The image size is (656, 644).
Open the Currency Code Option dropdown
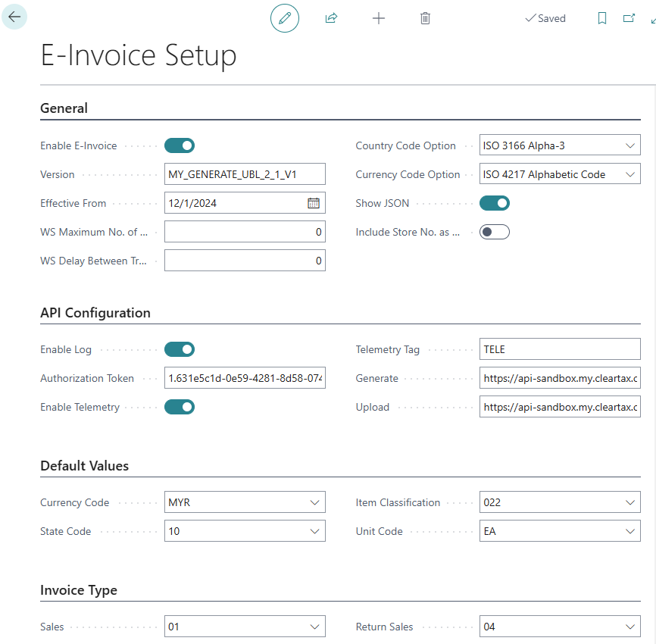coord(630,174)
